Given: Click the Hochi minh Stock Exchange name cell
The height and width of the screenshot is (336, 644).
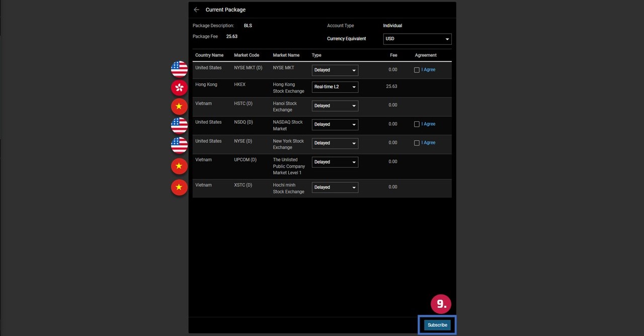Looking at the screenshot, I should (288, 188).
